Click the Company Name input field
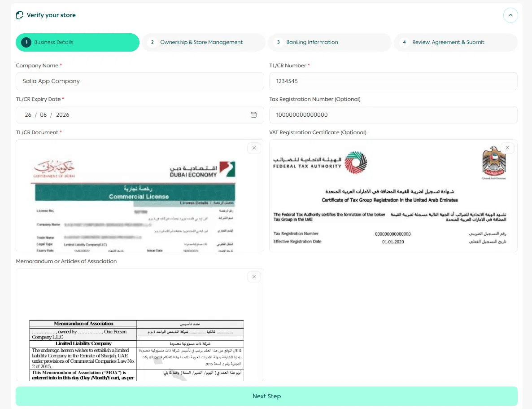The height and width of the screenshot is (409, 532). pyautogui.click(x=140, y=81)
